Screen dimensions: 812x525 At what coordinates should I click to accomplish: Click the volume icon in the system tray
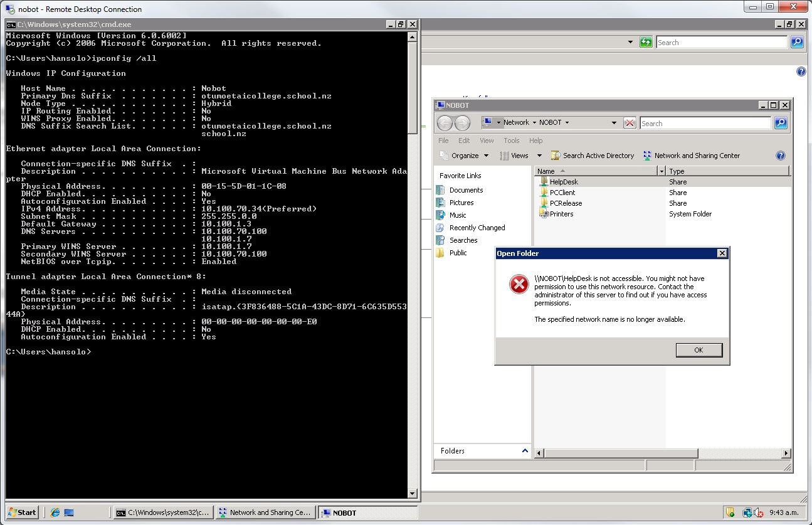[758, 512]
